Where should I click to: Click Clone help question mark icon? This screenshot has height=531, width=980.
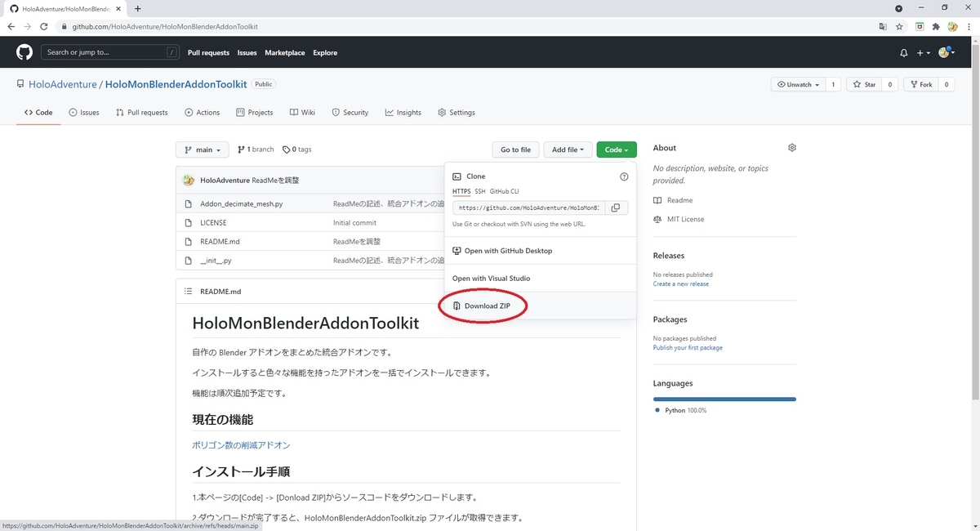click(624, 176)
